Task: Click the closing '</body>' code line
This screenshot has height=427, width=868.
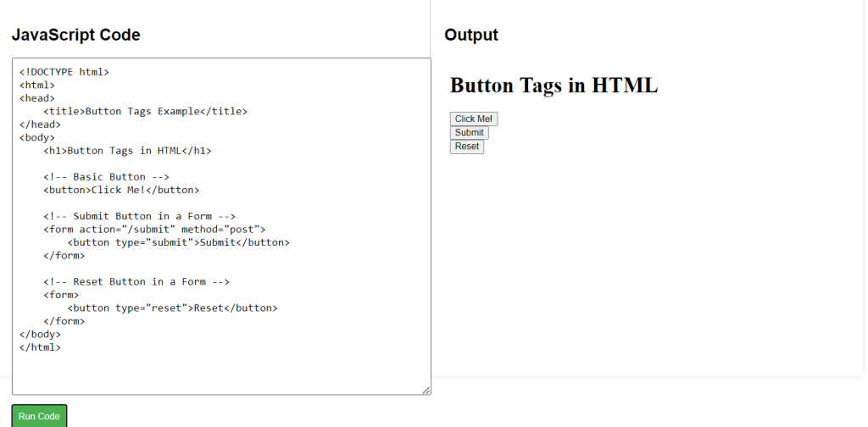Action: tap(40, 334)
